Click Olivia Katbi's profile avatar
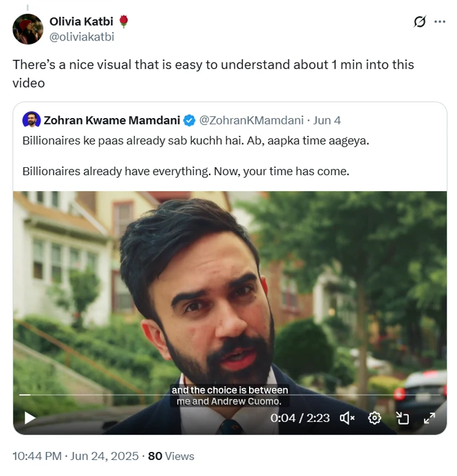Viewport: 457px width, 476px height. coord(28,29)
